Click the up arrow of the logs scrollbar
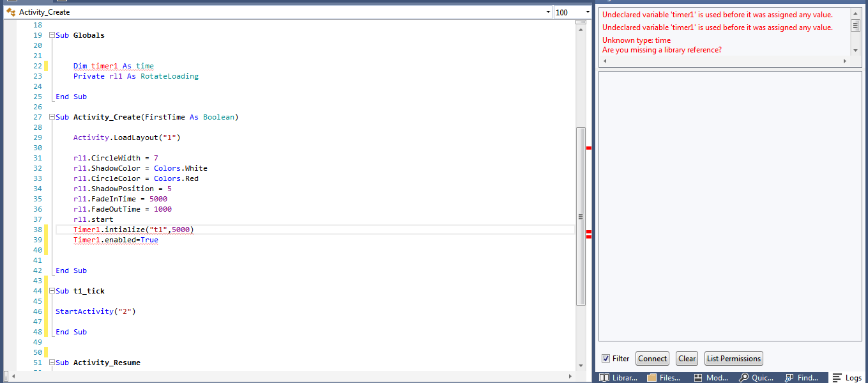868x383 pixels. pos(856,12)
